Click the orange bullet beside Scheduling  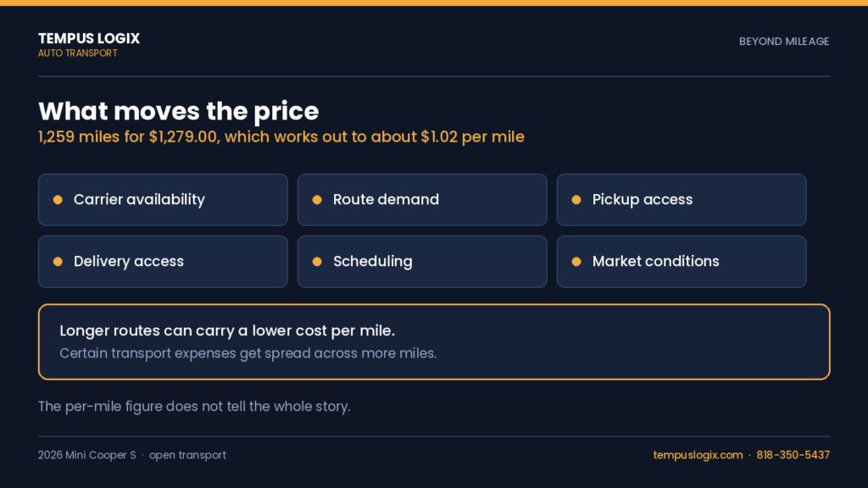pos(317,262)
